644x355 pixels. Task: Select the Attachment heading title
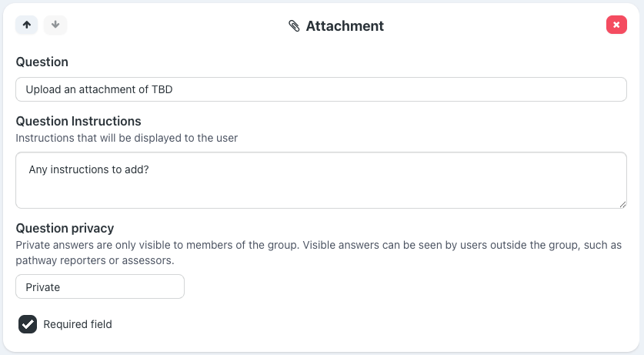tap(345, 26)
